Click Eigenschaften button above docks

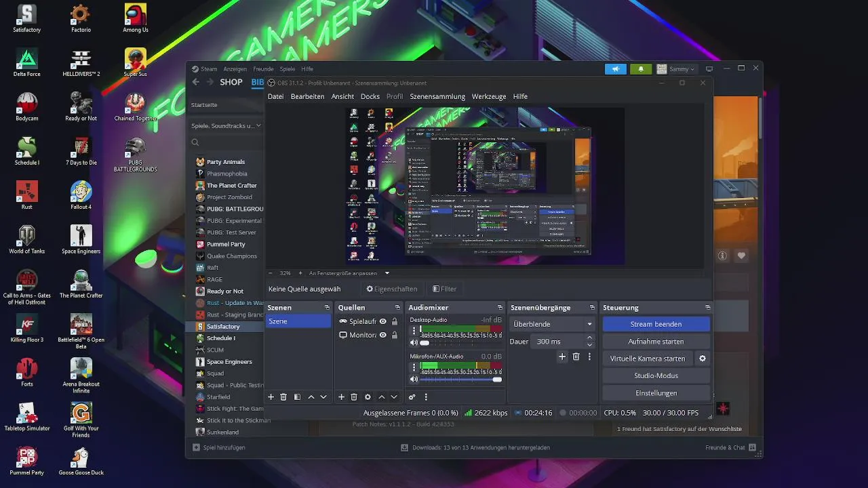(x=392, y=289)
